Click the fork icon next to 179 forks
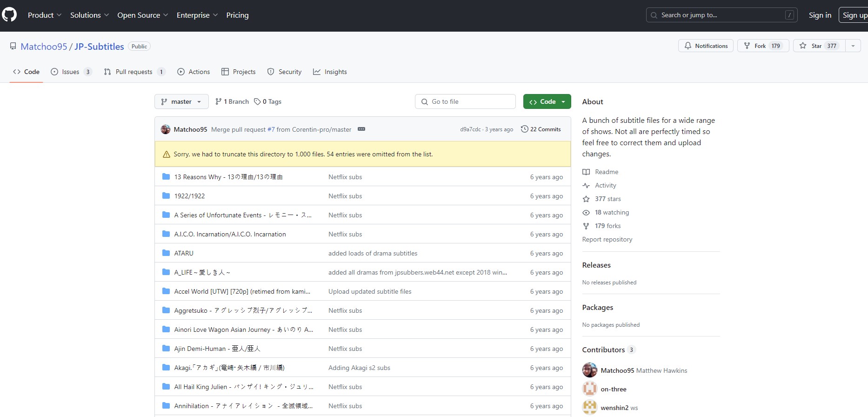The image size is (868, 417). click(586, 226)
